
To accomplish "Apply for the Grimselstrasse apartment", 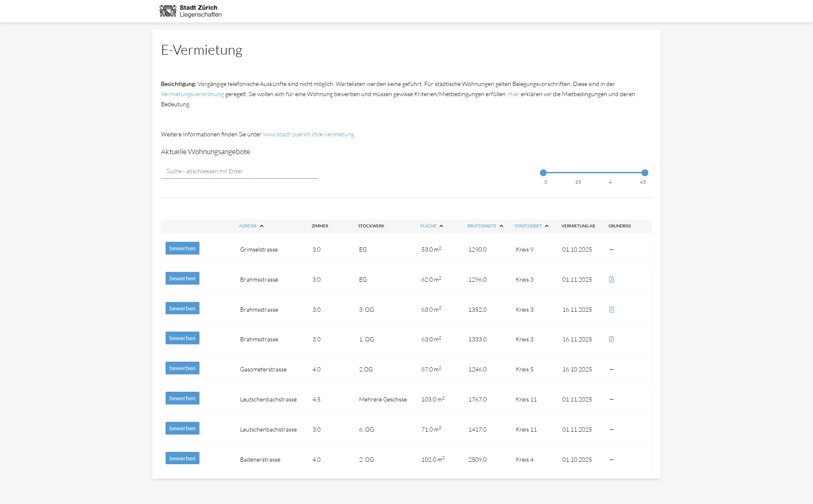I will pyautogui.click(x=183, y=248).
